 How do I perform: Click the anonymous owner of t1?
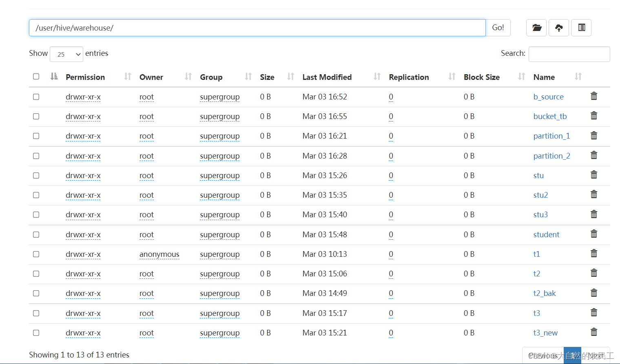click(x=159, y=254)
